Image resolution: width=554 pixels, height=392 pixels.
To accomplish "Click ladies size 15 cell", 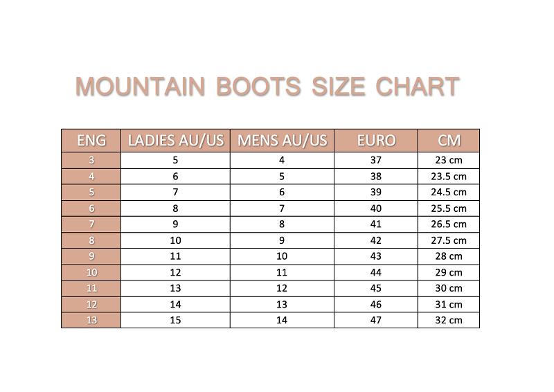I will 176,320.
